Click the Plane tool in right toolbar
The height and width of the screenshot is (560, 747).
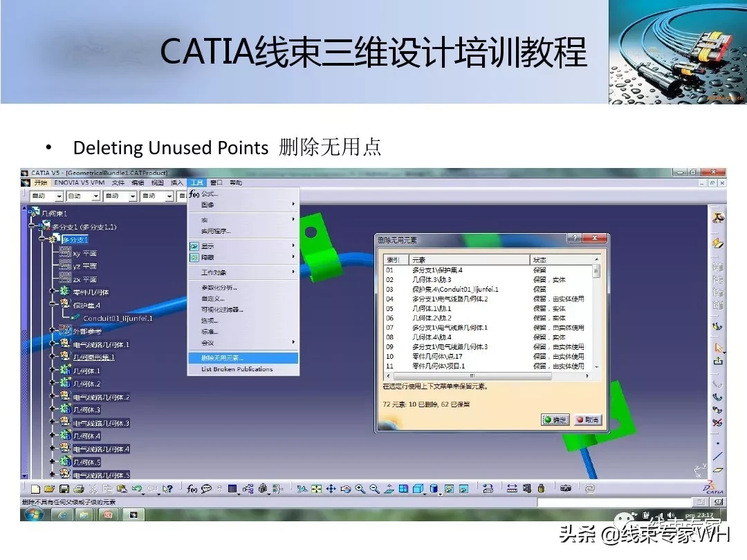coord(717,469)
